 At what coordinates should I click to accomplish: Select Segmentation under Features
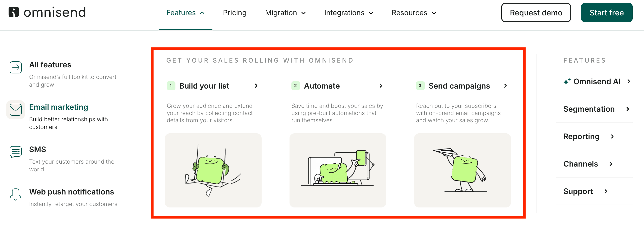(x=589, y=109)
